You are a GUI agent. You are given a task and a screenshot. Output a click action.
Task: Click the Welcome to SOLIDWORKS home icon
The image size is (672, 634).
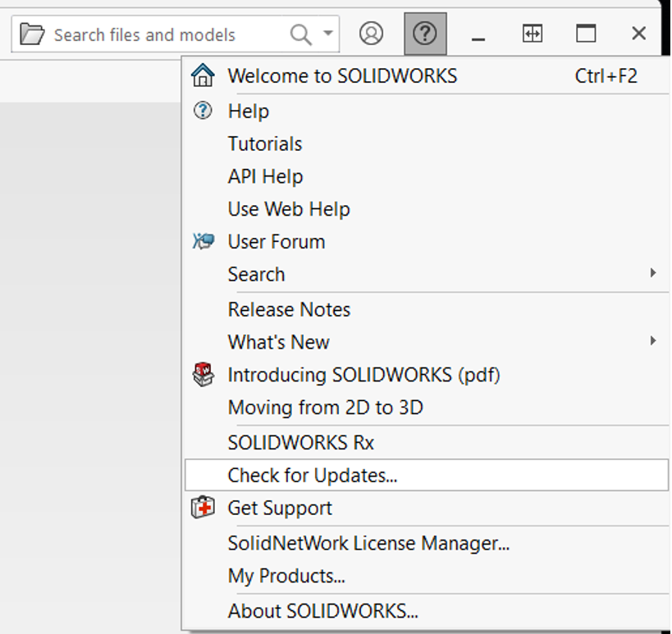pyautogui.click(x=203, y=76)
